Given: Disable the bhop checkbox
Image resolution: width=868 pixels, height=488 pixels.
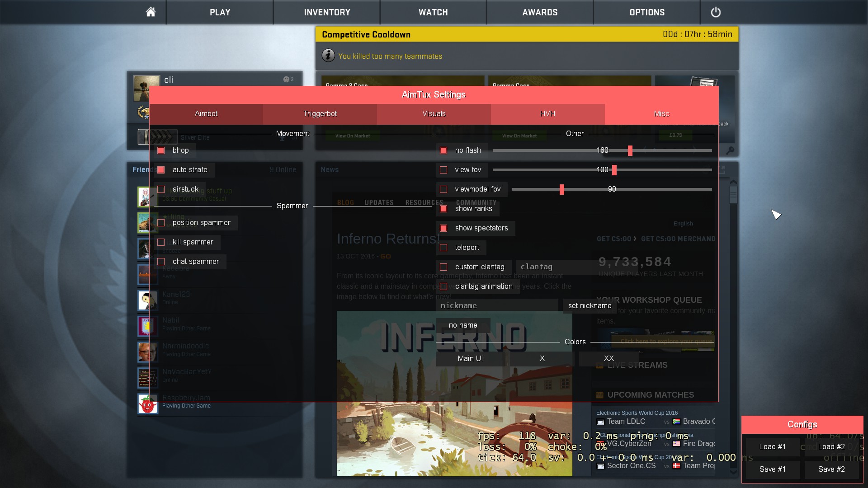Looking at the screenshot, I should (x=161, y=150).
